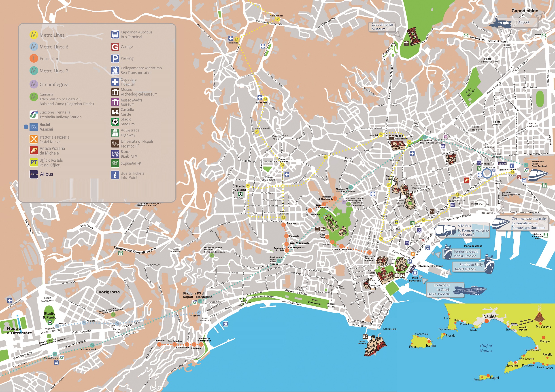The height and width of the screenshot is (392, 555).
Task: Select the Rione Alto metro station marker
Action: tap(265, 99)
